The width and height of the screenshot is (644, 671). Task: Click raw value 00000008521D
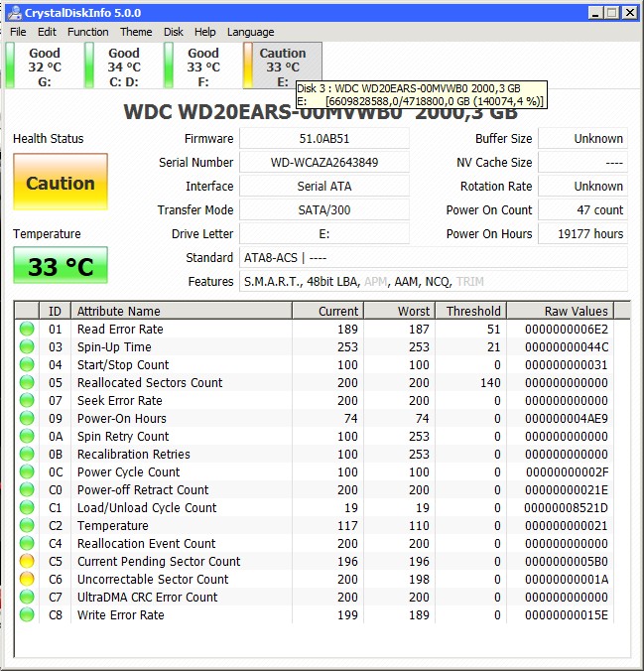(567, 507)
